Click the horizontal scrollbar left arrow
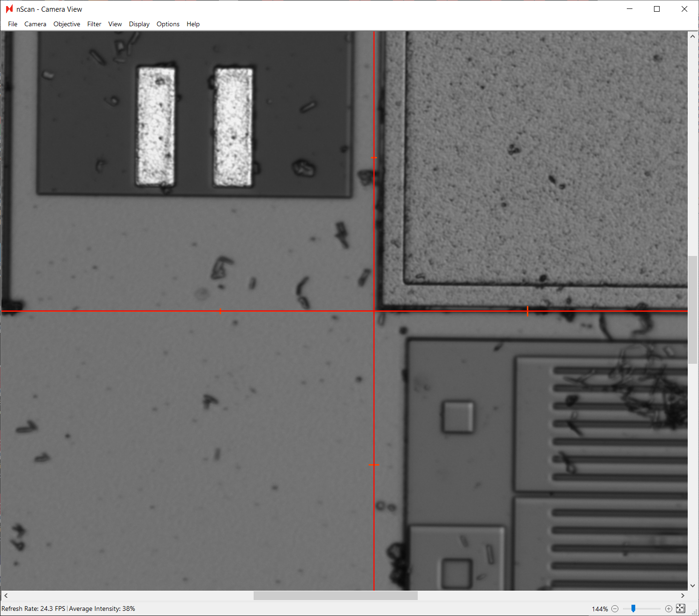Image resolution: width=699 pixels, height=616 pixels. point(6,595)
